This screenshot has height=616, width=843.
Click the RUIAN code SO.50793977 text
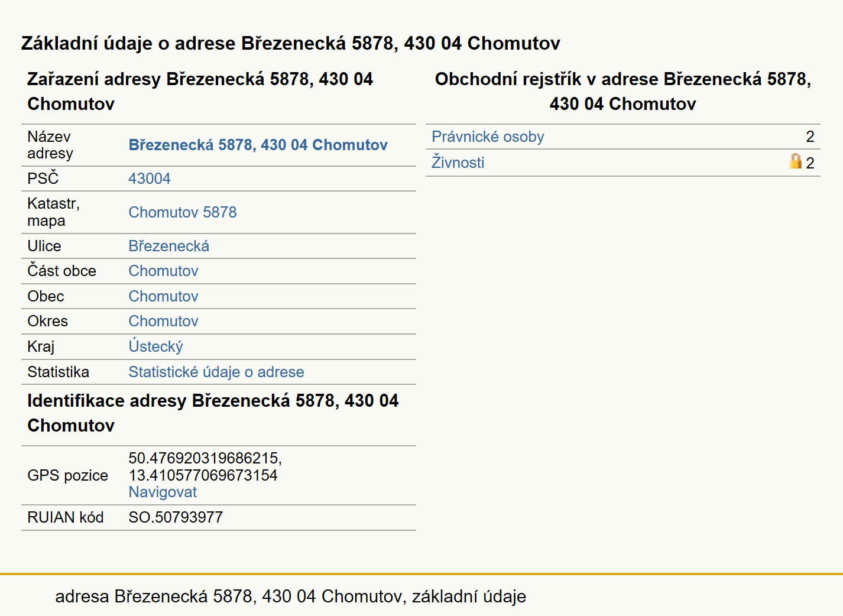coord(176,517)
